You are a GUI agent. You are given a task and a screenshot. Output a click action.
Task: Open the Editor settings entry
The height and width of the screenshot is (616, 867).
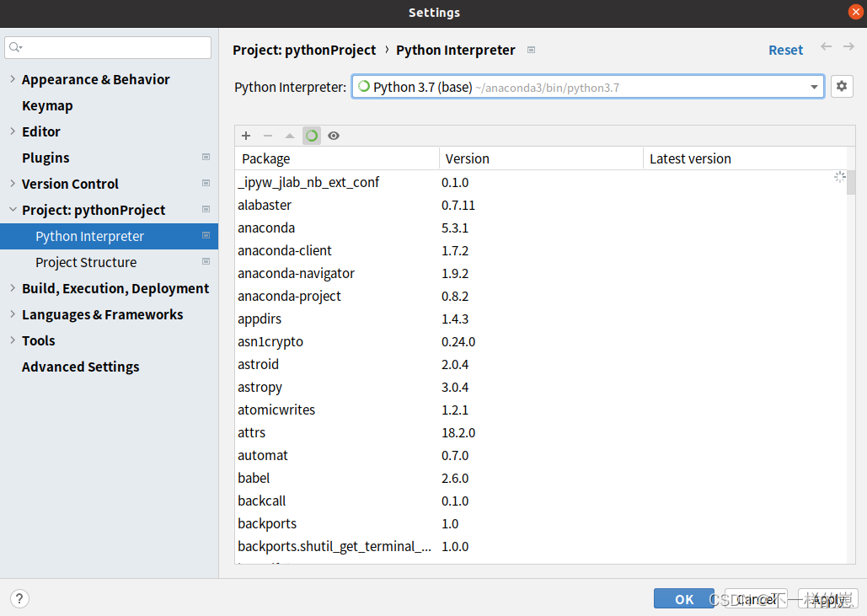(41, 131)
